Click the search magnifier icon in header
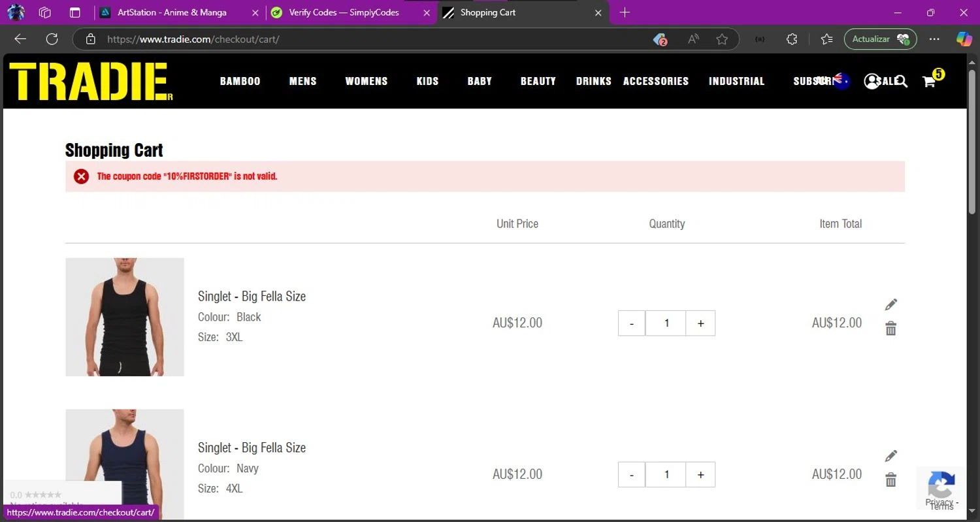 pos(901,81)
